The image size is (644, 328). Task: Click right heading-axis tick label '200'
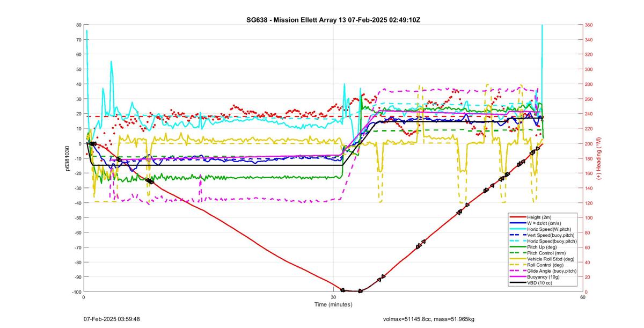(x=589, y=143)
